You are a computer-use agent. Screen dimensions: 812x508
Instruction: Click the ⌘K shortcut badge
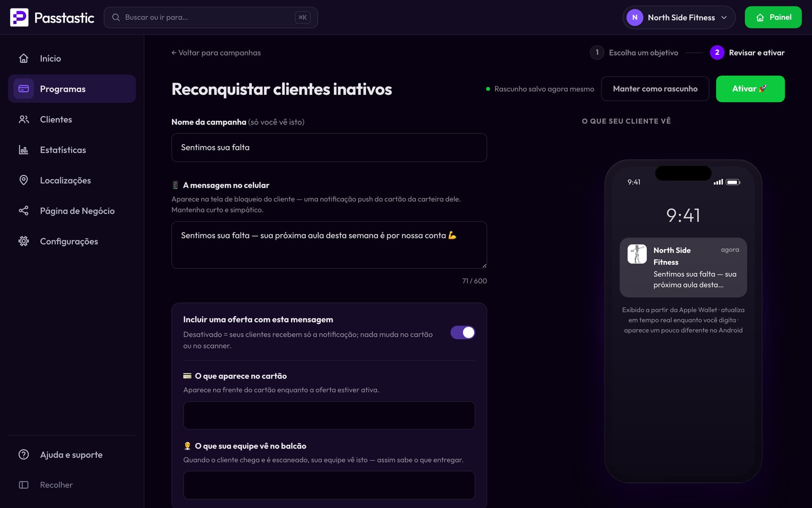coord(303,17)
